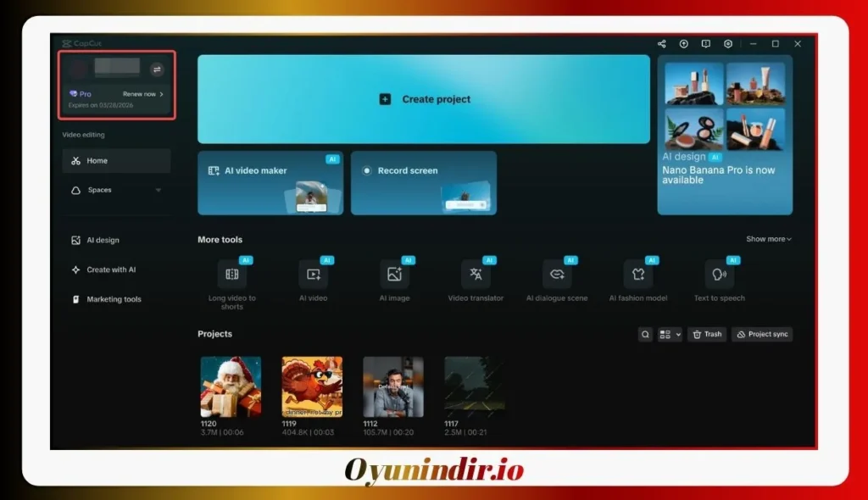Click the AI video maker film icon
This screenshot has height=500, width=868.
coord(214,170)
